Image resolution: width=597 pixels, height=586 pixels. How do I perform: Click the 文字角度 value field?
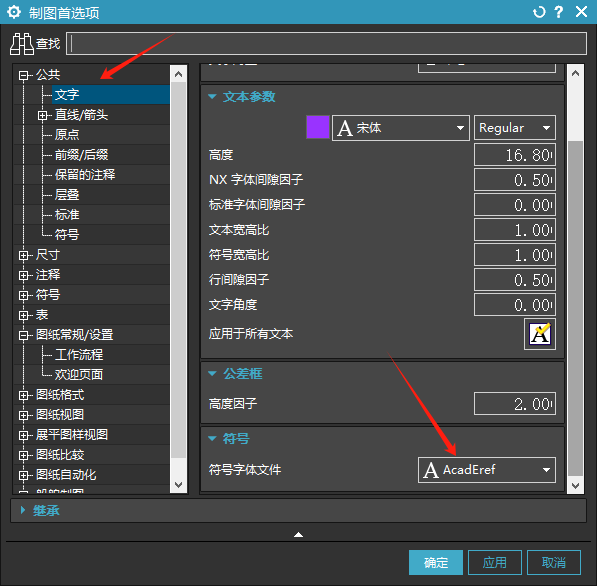click(x=515, y=305)
